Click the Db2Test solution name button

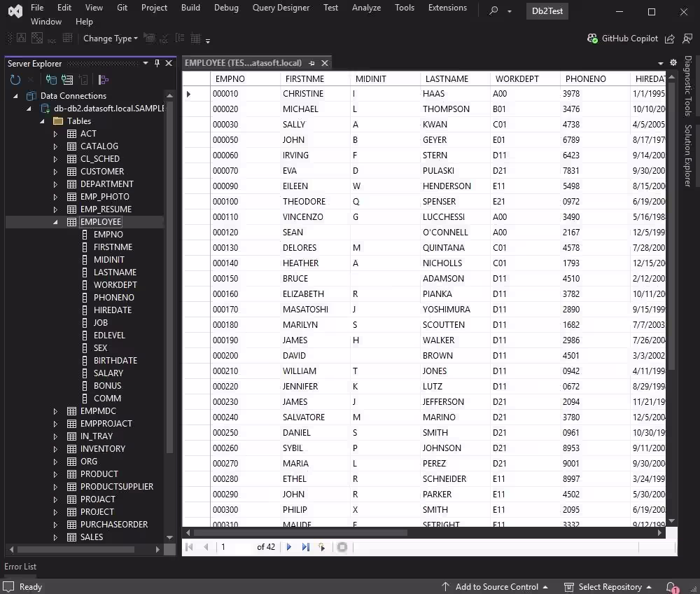(547, 11)
